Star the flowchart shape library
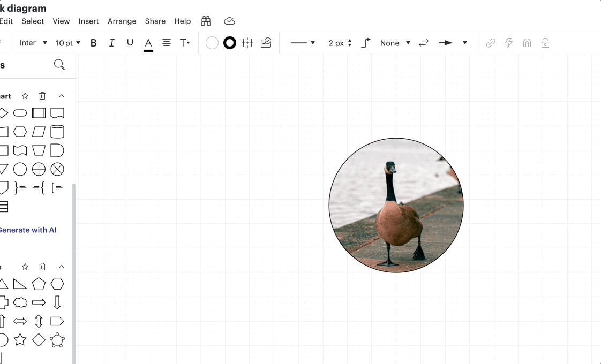This screenshot has width=601, height=364. (25, 96)
